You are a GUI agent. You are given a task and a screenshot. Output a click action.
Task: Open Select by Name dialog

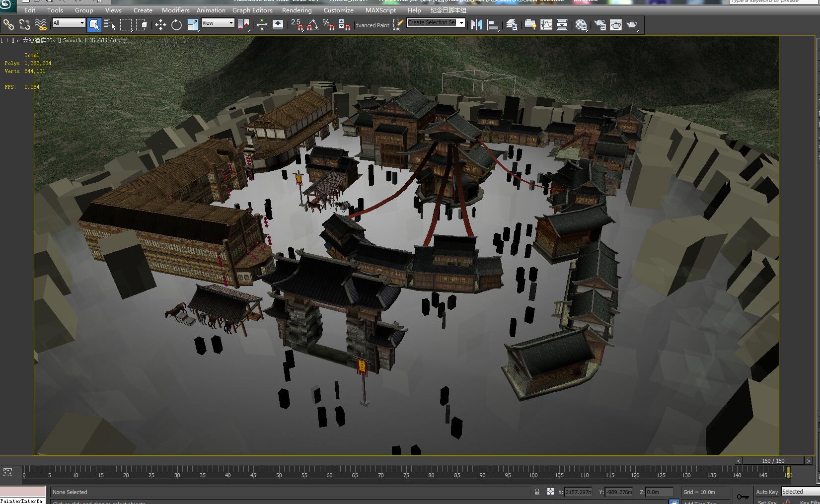(x=110, y=24)
